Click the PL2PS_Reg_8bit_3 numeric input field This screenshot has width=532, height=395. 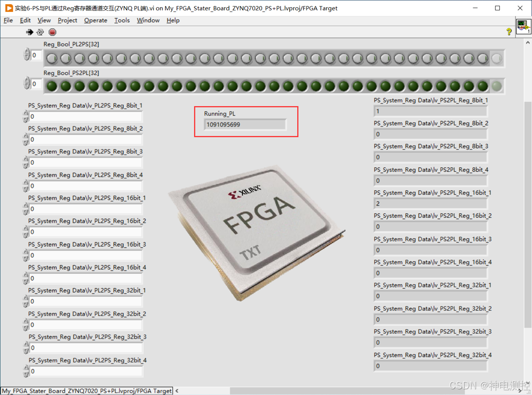pos(85,162)
